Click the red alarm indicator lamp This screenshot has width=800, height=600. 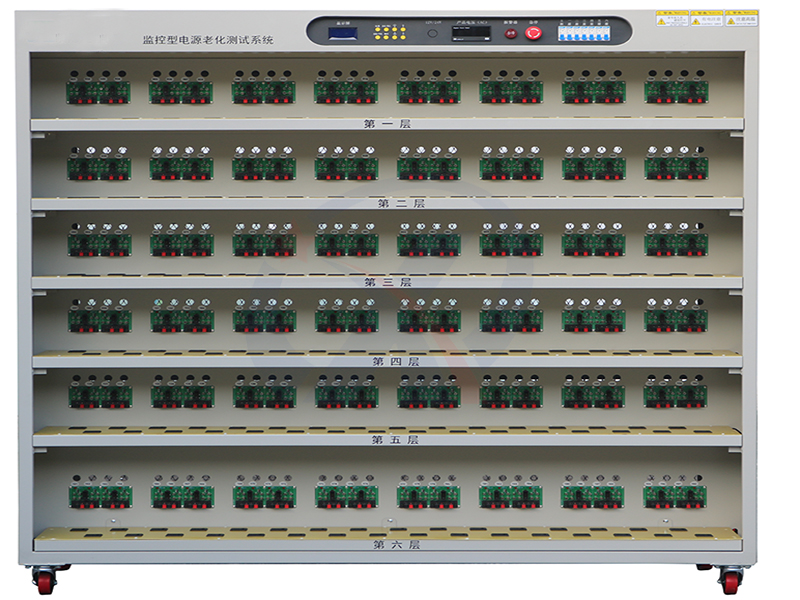(511, 33)
